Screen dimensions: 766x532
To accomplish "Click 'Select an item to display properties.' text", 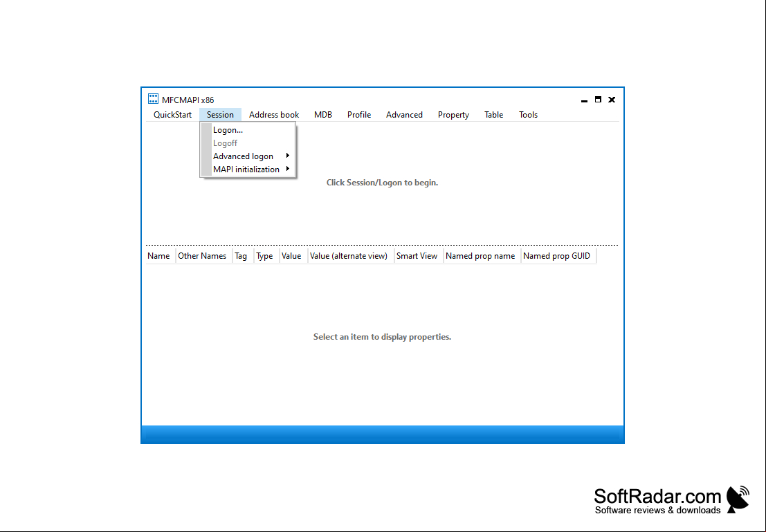I will pos(382,337).
